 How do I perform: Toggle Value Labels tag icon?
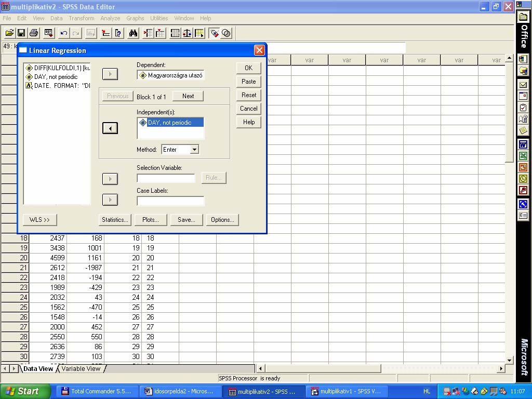(x=214, y=33)
